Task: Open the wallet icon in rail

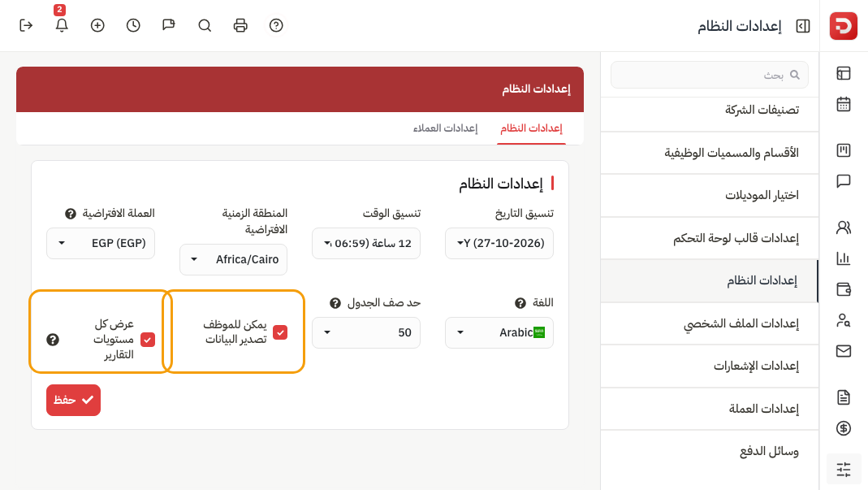Action: (843, 289)
